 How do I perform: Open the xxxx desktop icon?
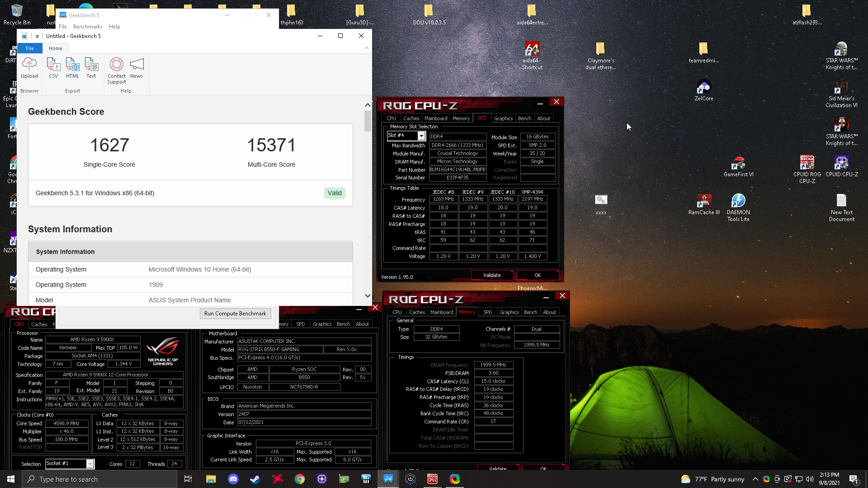click(x=600, y=204)
